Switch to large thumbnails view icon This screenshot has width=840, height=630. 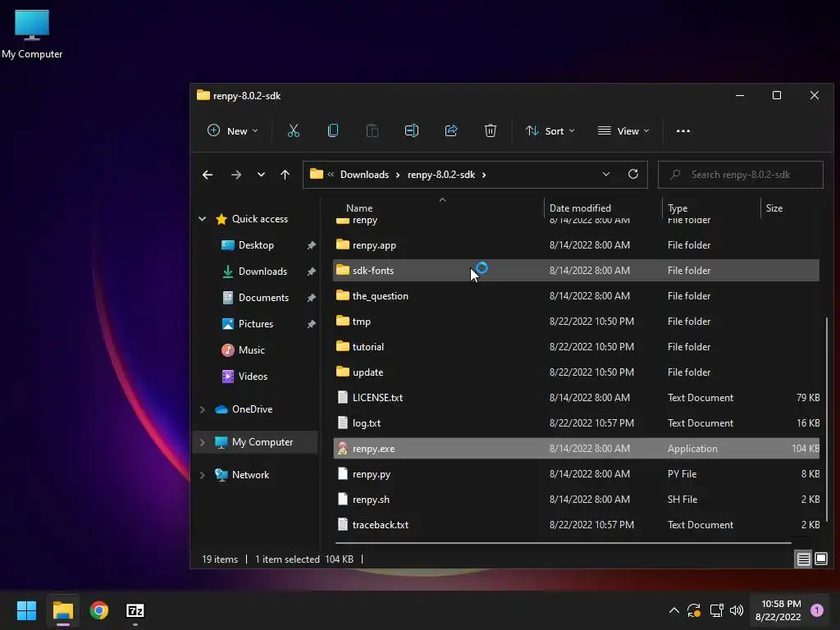(x=820, y=559)
